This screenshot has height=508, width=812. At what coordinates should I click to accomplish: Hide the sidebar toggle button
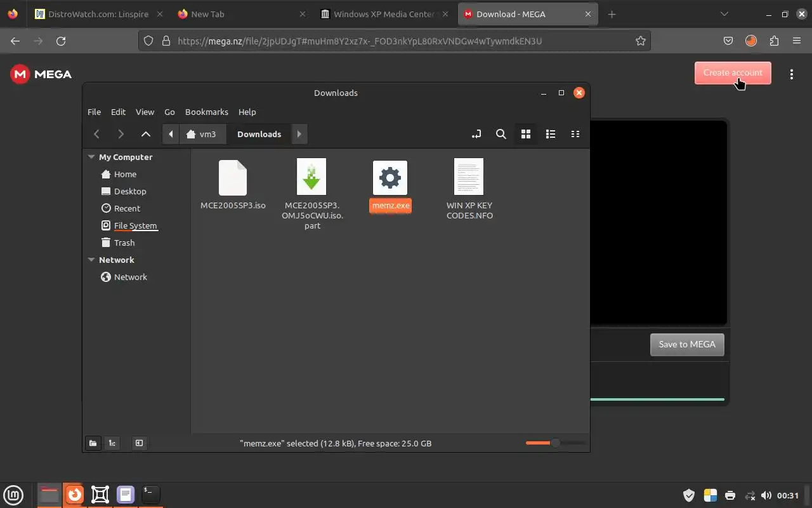click(x=139, y=443)
